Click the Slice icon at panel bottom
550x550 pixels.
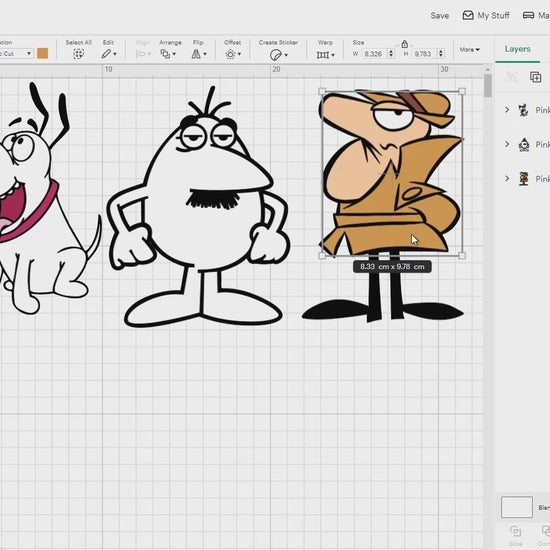click(515, 531)
